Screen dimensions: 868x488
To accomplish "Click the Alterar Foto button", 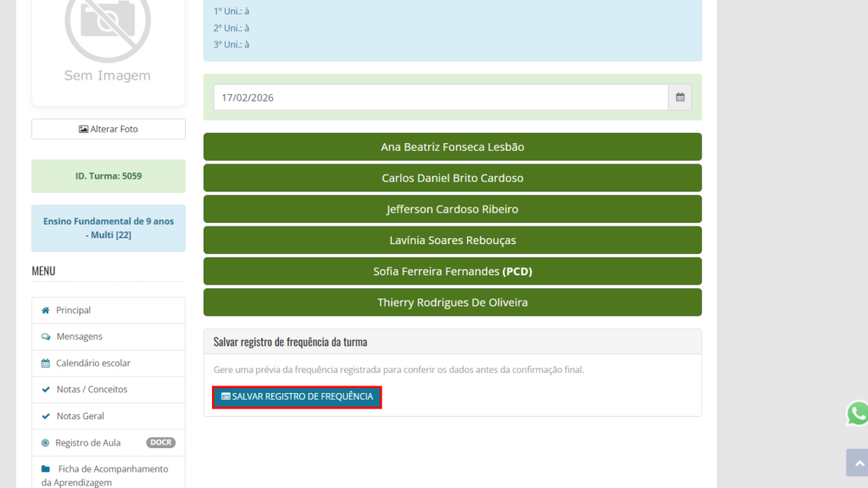I will point(108,129).
